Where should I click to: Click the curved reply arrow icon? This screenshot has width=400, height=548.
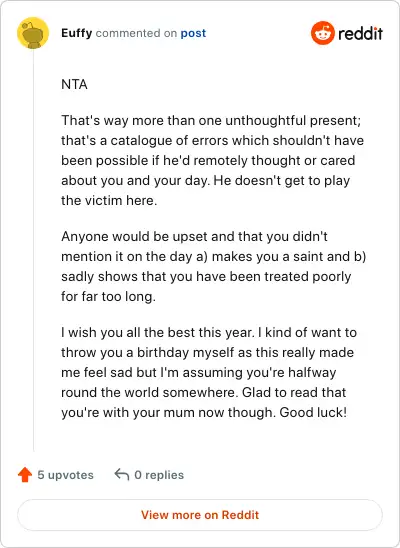(122, 475)
